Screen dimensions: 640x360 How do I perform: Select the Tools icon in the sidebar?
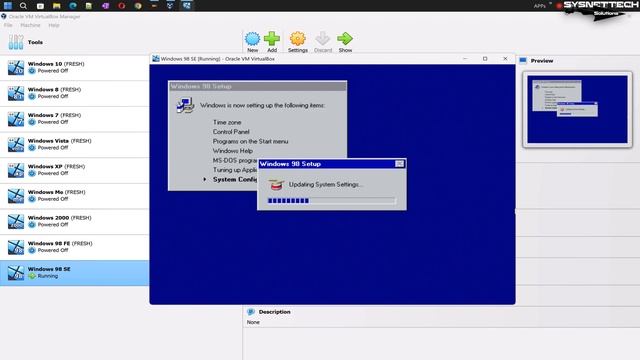click(16, 42)
